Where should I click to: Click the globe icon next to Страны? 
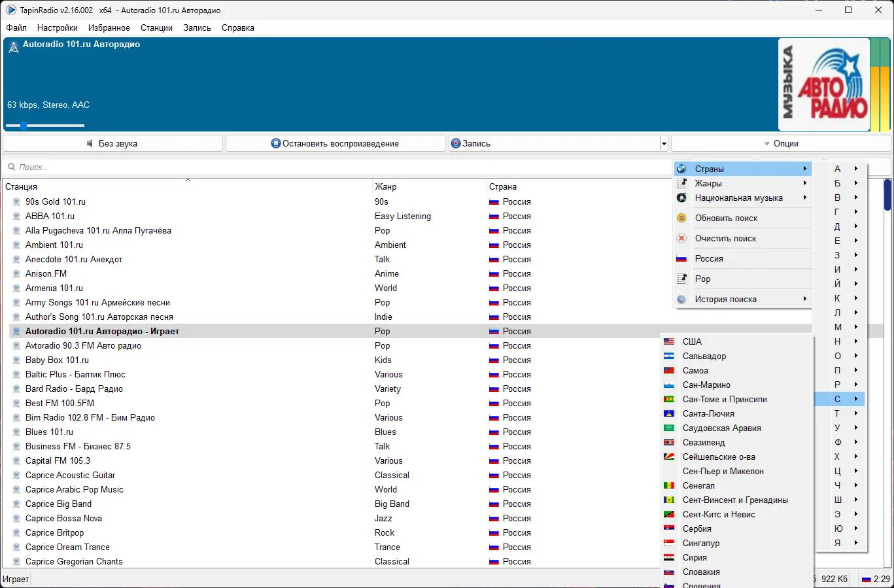[681, 169]
